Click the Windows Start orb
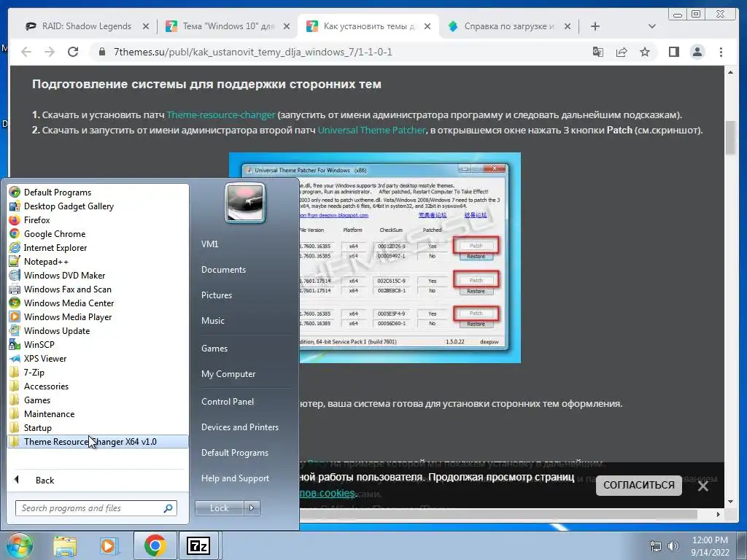Image resolution: width=747 pixels, height=560 pixels. [x=19, y=545]
